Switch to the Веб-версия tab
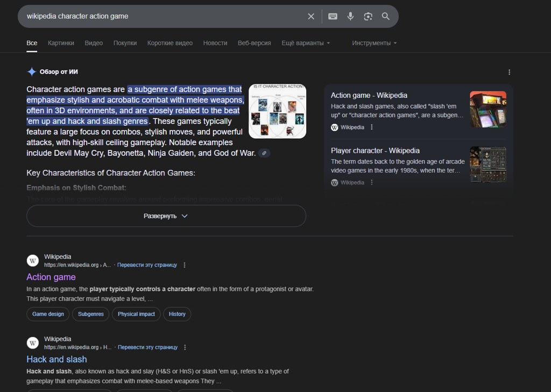Image resolution: width=551 pixels, height=392 pixels. (254, 43)
